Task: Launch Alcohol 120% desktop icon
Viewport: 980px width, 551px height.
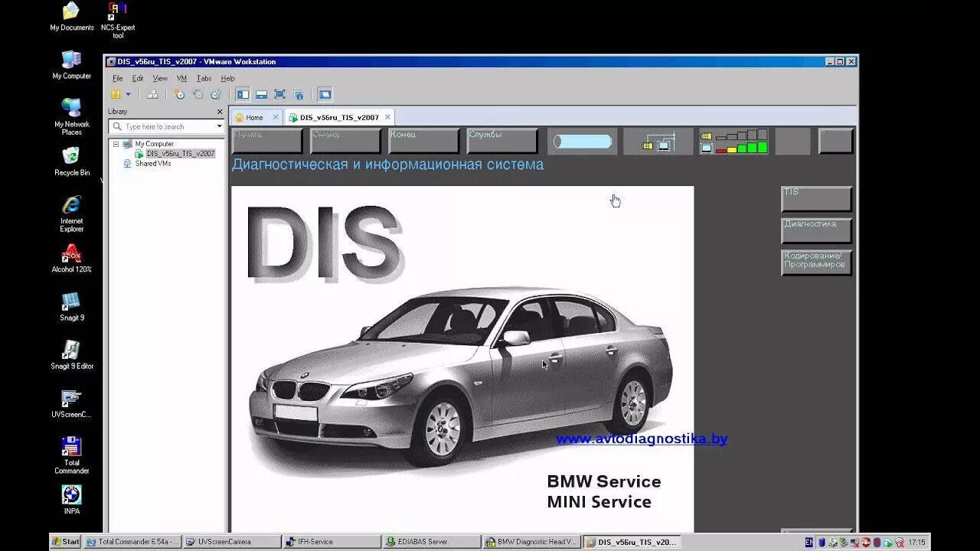Action: 71,259
